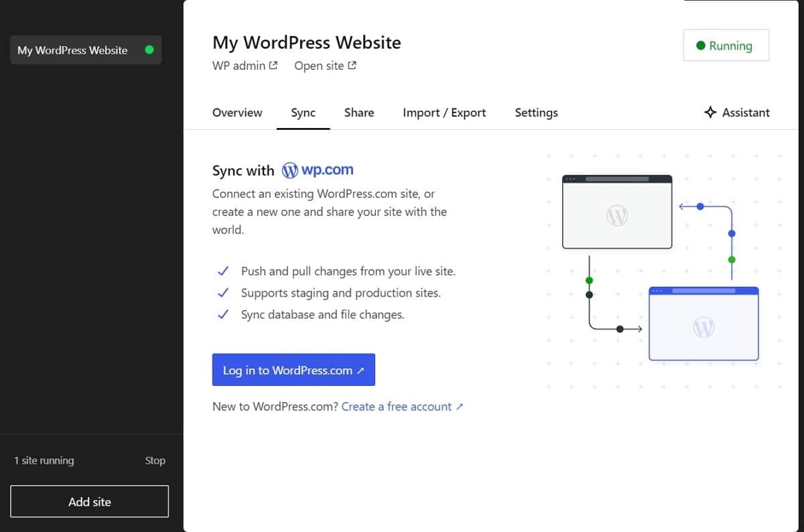This screenshot has height=532, width=804.
Task: Click the external link icon beside WP admin
Action: [273, 66]
